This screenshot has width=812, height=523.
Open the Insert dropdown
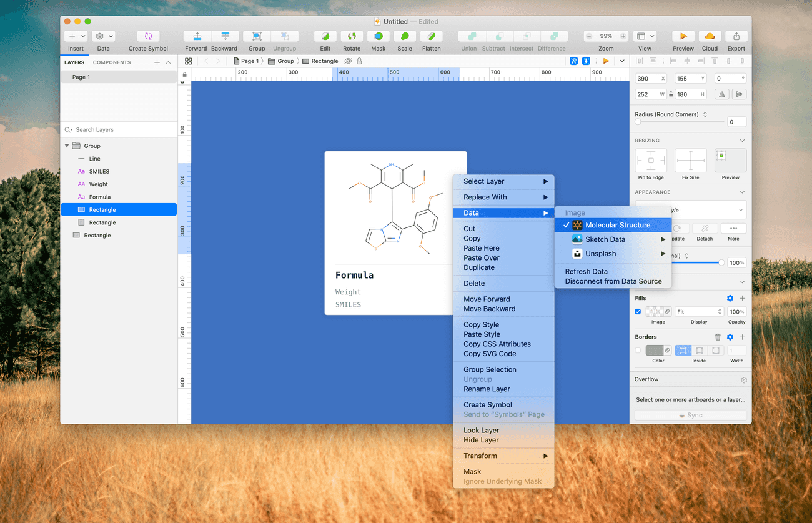[x=76, y=36]
